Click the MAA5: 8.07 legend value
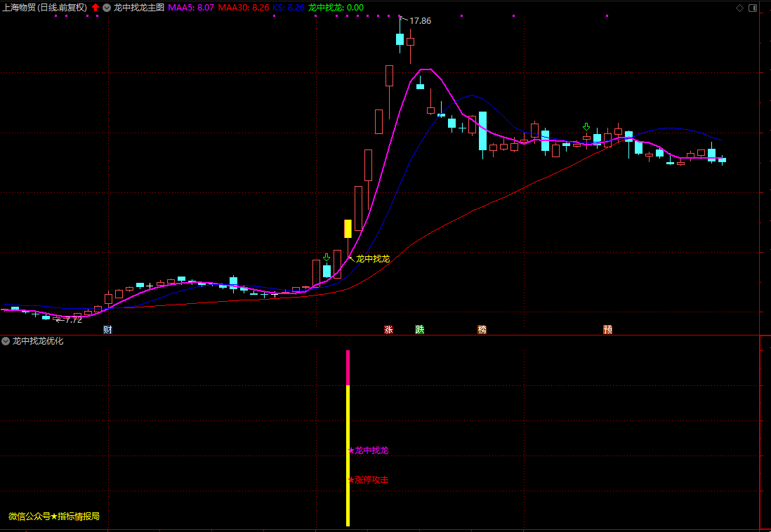 (x=191, y=8)
